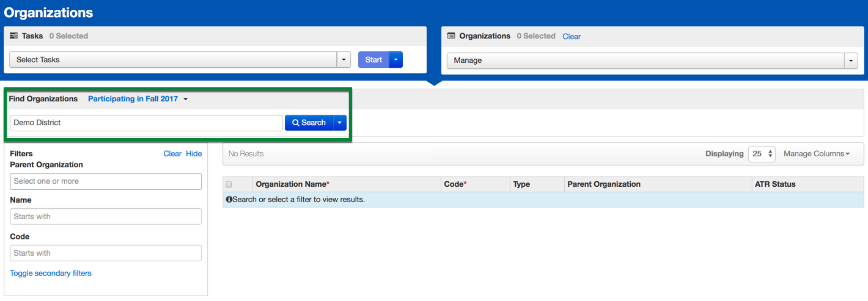Click Toggle secondary filters link
This screenshot has height=301, width=868.
click(51, 274)
